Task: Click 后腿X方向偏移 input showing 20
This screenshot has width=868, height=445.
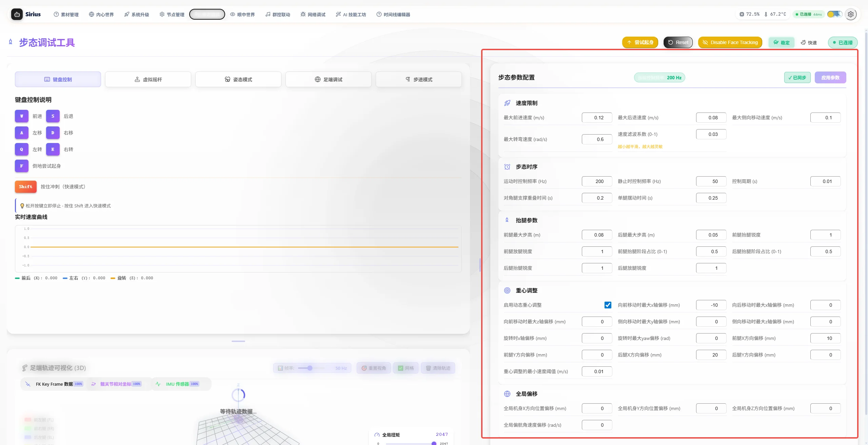Action: tap(711, 355)
